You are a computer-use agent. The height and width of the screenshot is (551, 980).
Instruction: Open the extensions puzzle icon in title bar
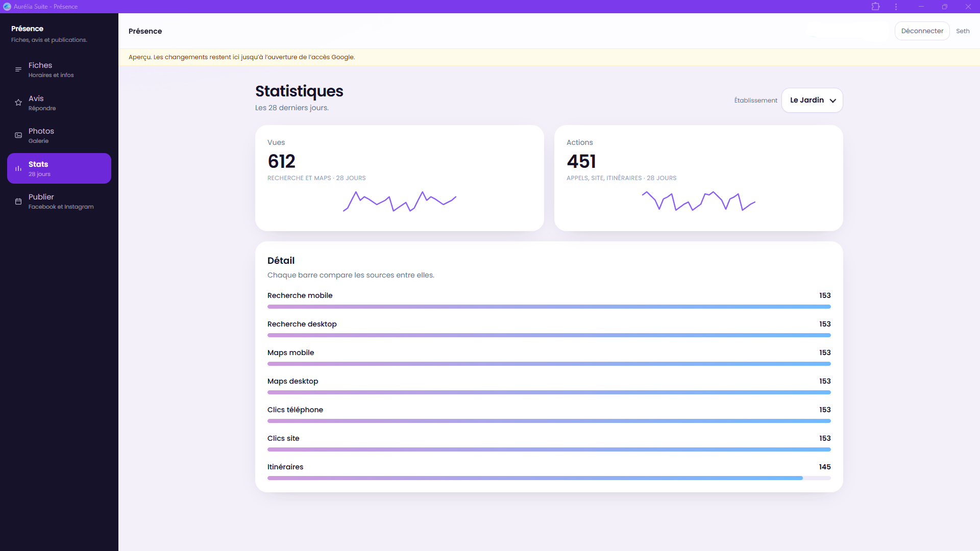[876, 7]
